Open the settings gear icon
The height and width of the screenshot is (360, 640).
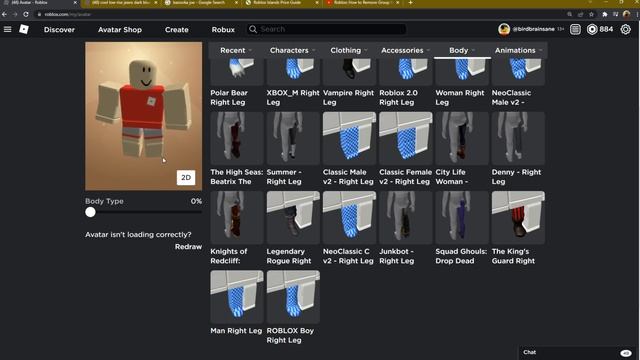pos(625,29)
